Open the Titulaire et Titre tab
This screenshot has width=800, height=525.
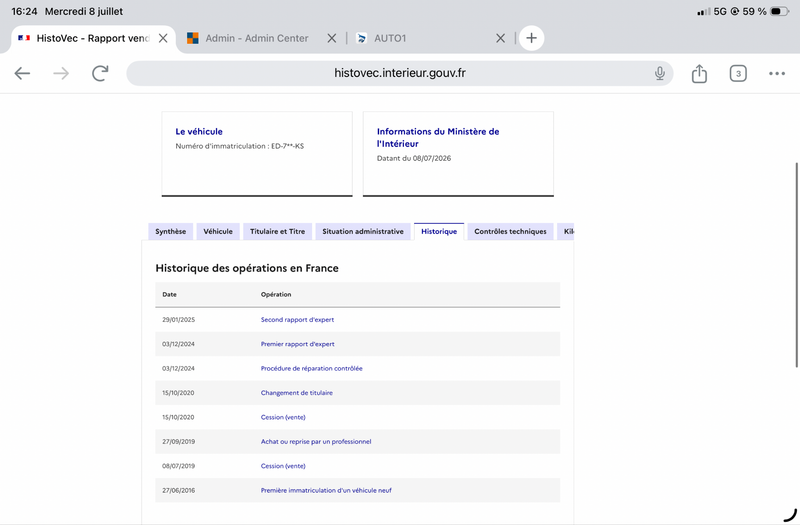(277, 232)
